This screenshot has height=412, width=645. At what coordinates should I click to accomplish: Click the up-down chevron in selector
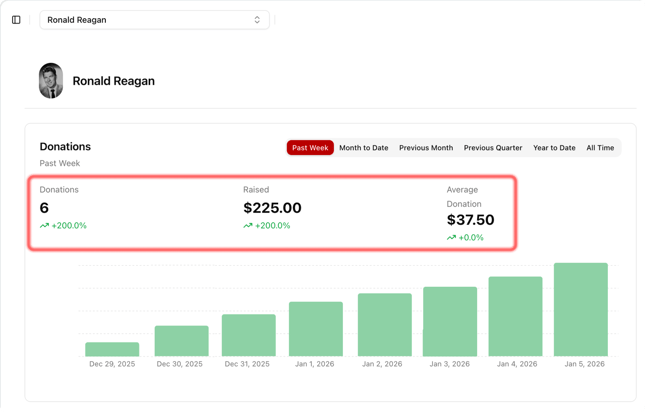point(257,20)
